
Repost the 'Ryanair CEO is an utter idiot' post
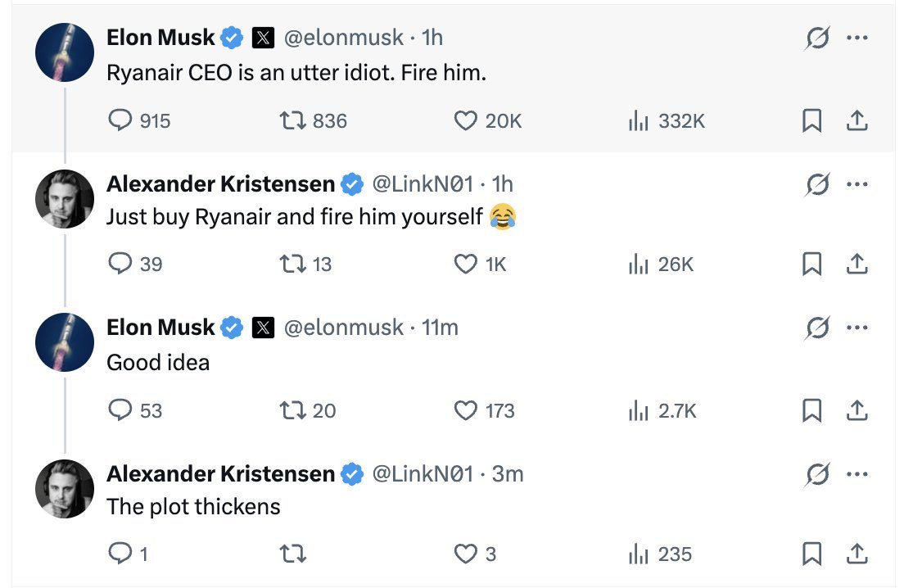pyautogui.click(x=292, y=121)
